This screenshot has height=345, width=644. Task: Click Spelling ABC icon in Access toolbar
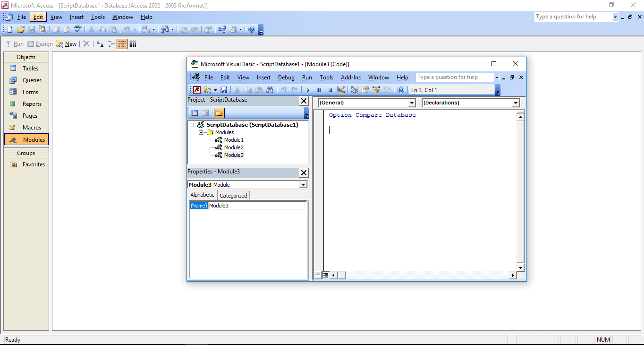(x=77, y=29)
